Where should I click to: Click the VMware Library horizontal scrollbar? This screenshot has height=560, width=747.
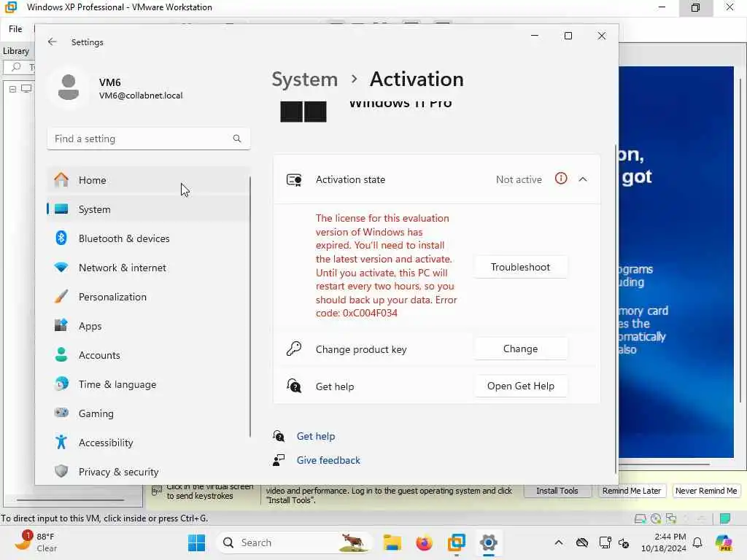(x=71, y=500)
